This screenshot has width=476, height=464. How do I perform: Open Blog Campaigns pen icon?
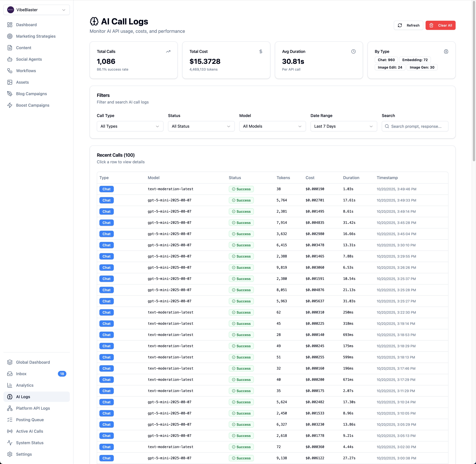10,94
